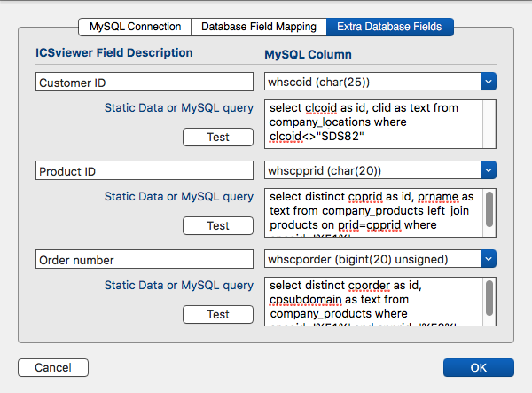Cancel the dialog

(x=53, y=367)
